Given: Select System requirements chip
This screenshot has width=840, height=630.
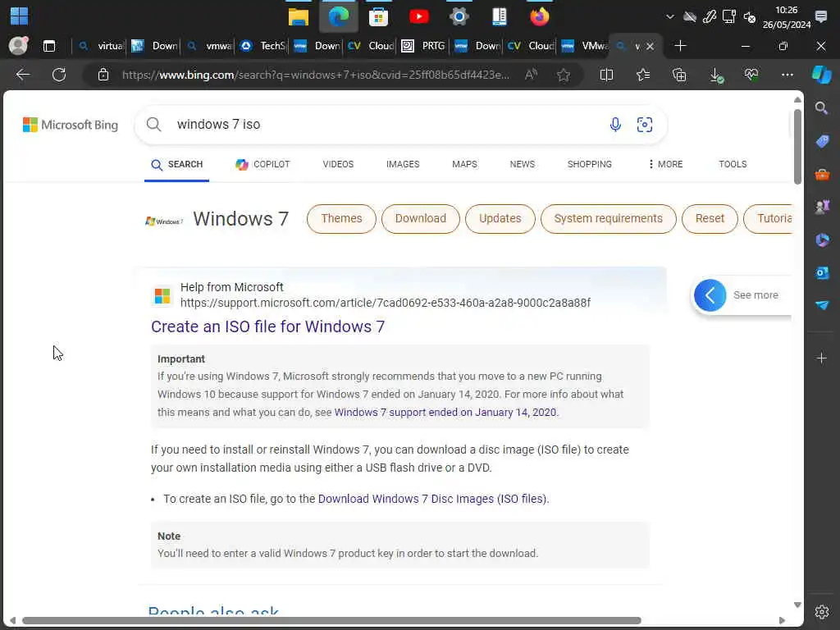Looking at the screenshot, I should coord(608,218).
